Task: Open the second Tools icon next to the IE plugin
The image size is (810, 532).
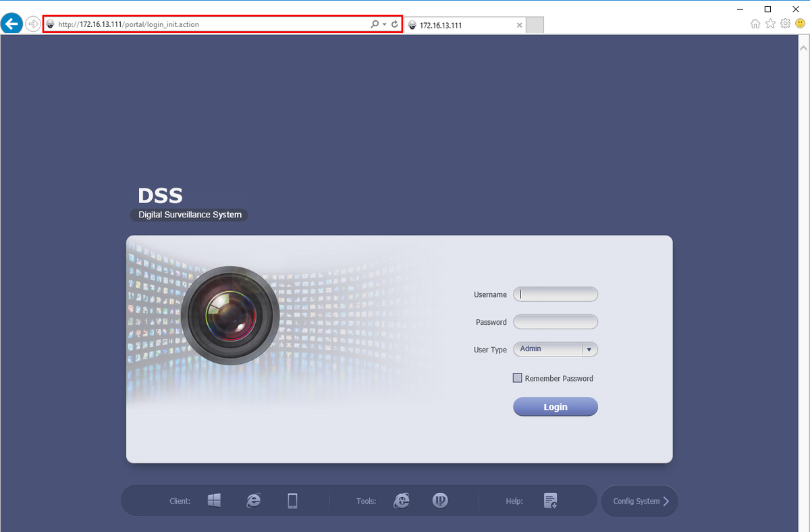Action: pos(440,500)
